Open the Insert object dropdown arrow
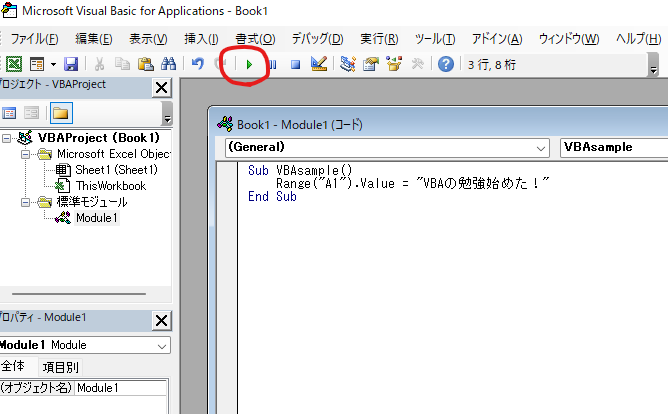 tap(53, 64)
